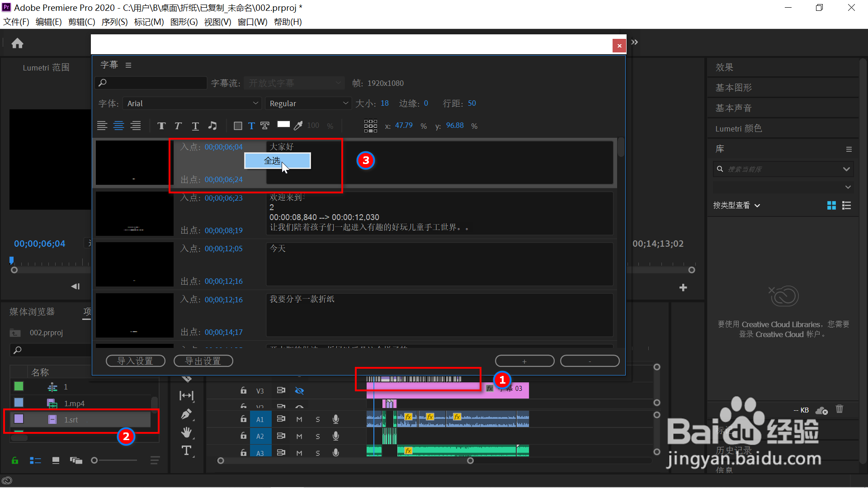Open the Graphics menu

184,22
